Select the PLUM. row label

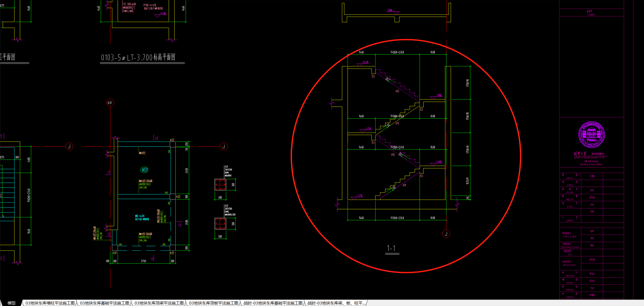click(x=570, y=192)
